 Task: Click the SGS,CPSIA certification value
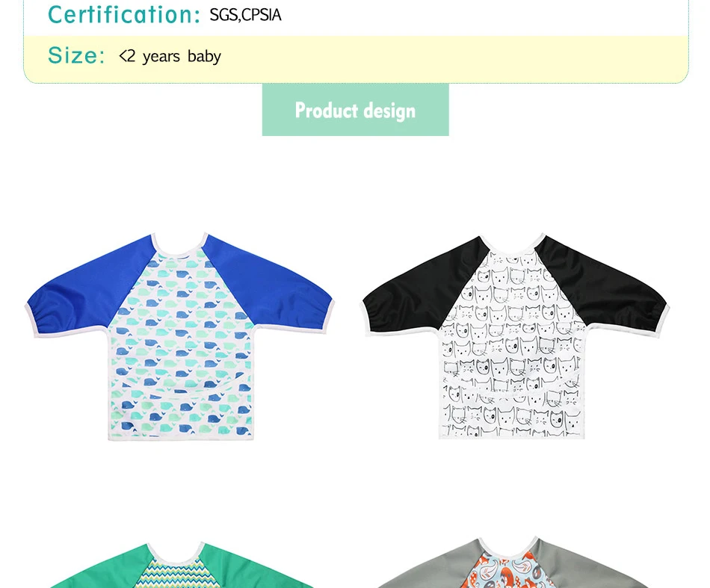pos(245,15)
